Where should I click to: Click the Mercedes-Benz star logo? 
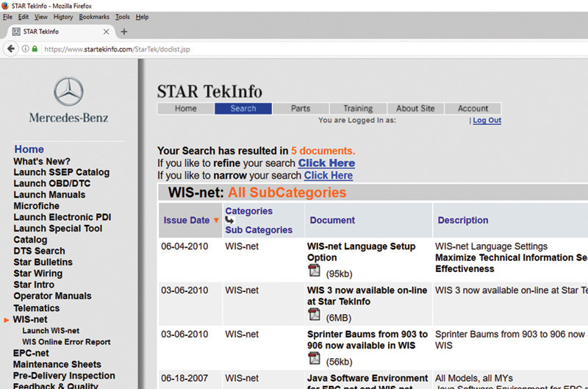click(68, 93)
